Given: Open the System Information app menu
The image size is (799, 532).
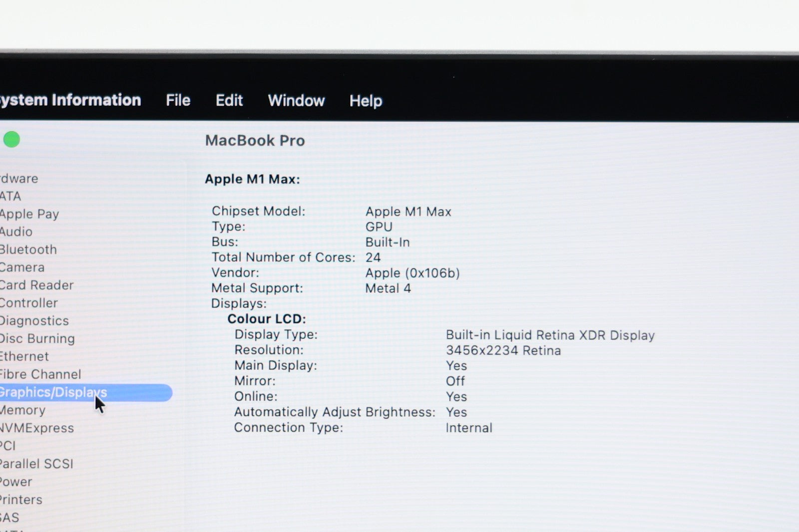Looking at the screenshot, I should coord(70,100).
